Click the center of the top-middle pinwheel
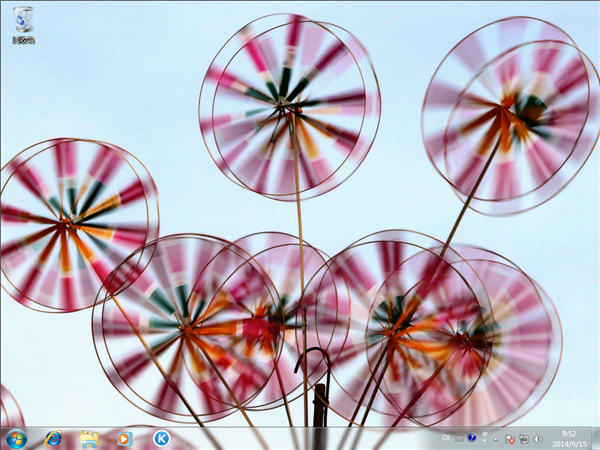 coord(291,108)
